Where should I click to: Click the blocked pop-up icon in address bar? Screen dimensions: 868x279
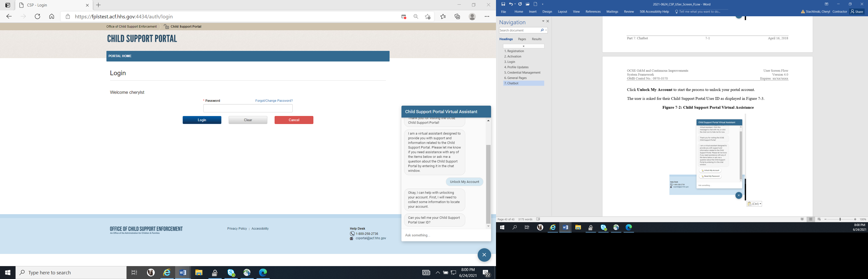point(403,17)
